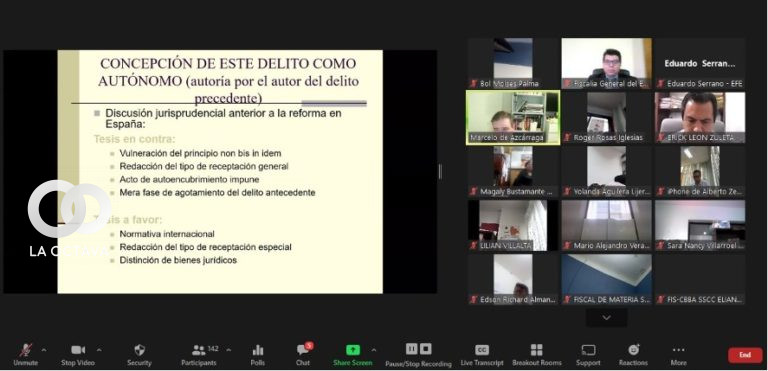
Task: Select Marcelo de Azcárraga's highlighted video tile
Action: [513, 118]
